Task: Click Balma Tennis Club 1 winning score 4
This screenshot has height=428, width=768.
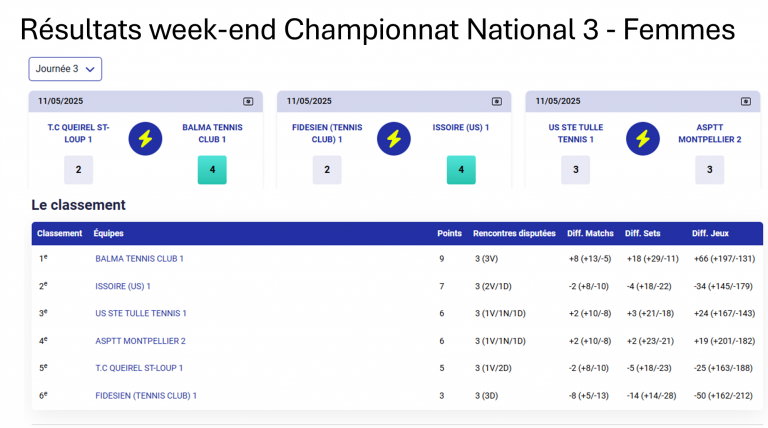Action: [x=212, y=170]
